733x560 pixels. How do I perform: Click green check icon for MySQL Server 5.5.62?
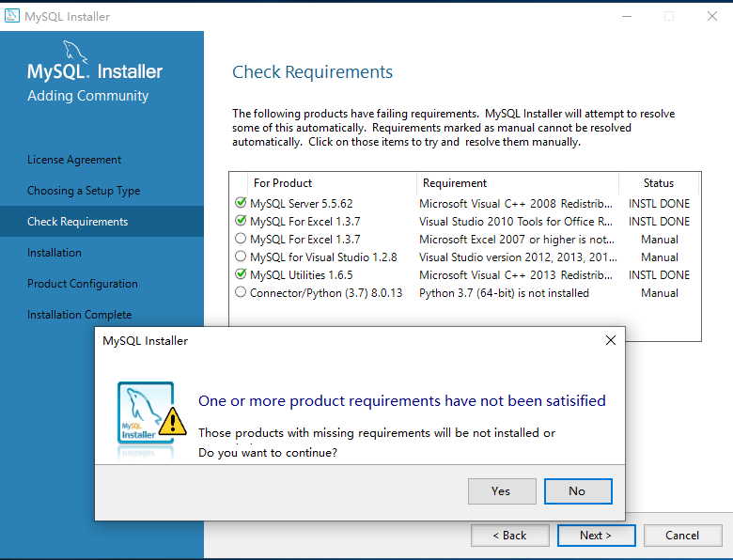click(x=241, y=203)
